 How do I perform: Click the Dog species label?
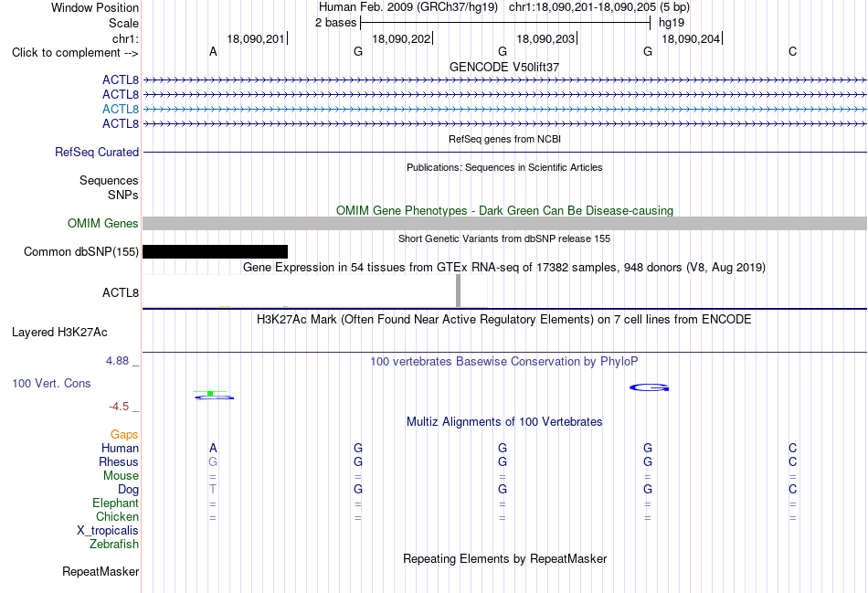click(129, 490)
